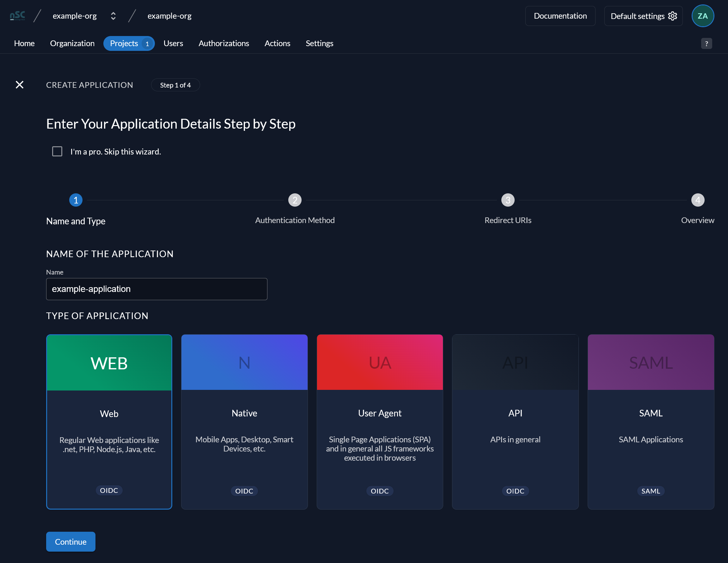This screenshot has height=563, width=728.
Task: Choose the API application type card
Action: click(515, 421)
